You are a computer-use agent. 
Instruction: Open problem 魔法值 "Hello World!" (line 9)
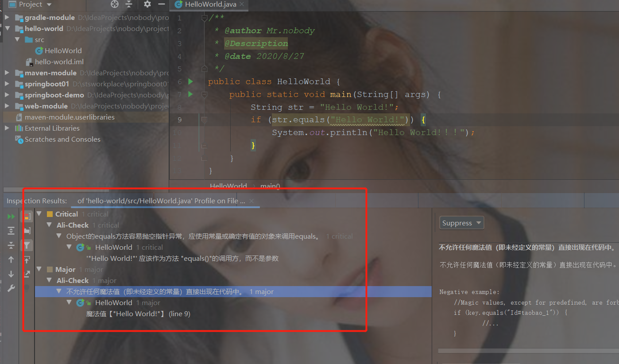click(138, 314)
